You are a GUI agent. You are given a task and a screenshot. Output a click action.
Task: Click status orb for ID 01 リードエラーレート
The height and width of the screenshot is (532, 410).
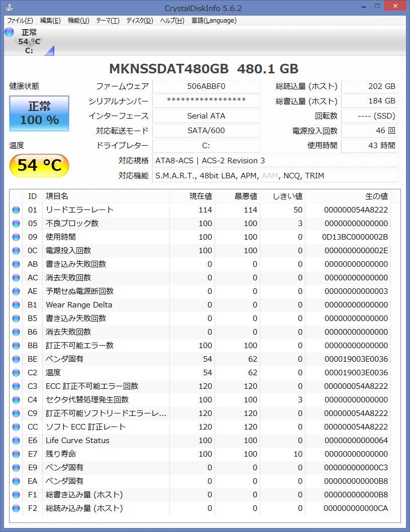[x=16, y=209]
